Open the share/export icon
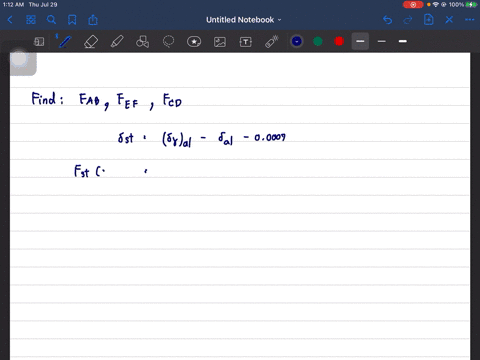Screen dimensions: 480x360 click(x=93, y=20)
